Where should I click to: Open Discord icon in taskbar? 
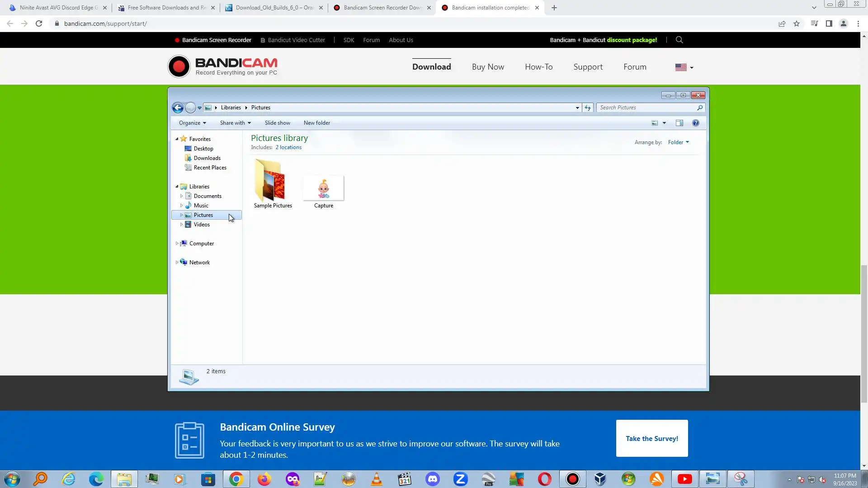pos(433,479)
